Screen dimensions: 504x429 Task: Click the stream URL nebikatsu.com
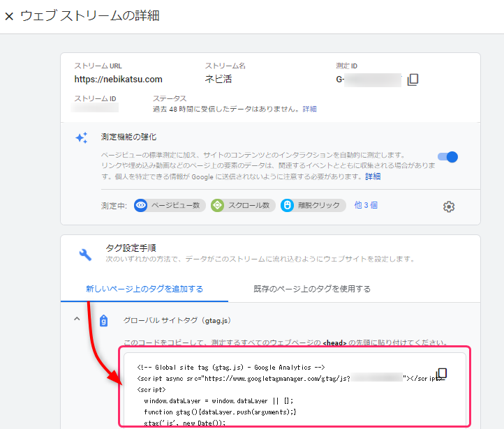118,80
